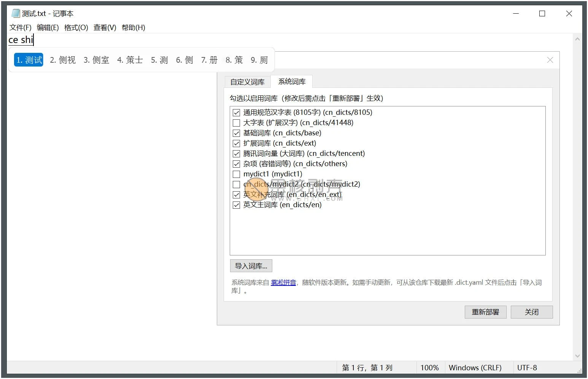Screen dimensions: 588x379
Task: Click the Windows (CRLF) status entry
Action: (475, 368)
